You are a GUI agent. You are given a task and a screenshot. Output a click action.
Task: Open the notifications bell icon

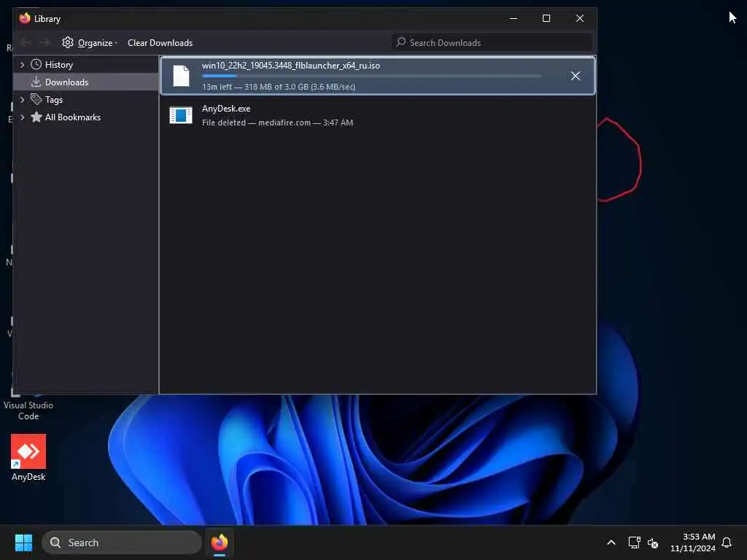(x=727, y=542)
